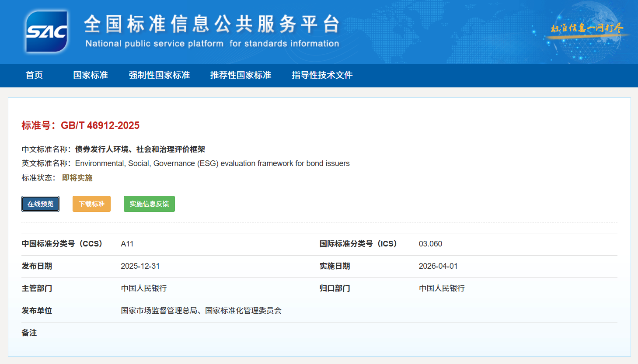This screenshot has height=364, width=638.
Task: Click the orange 下载标准 download button
Action: coord(91,204)
